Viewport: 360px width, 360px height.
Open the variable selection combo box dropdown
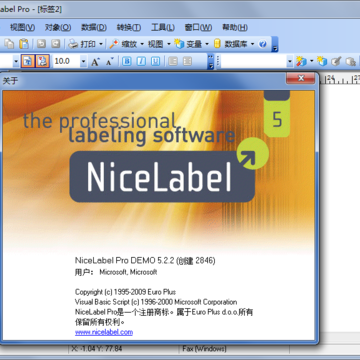point(290,61)
